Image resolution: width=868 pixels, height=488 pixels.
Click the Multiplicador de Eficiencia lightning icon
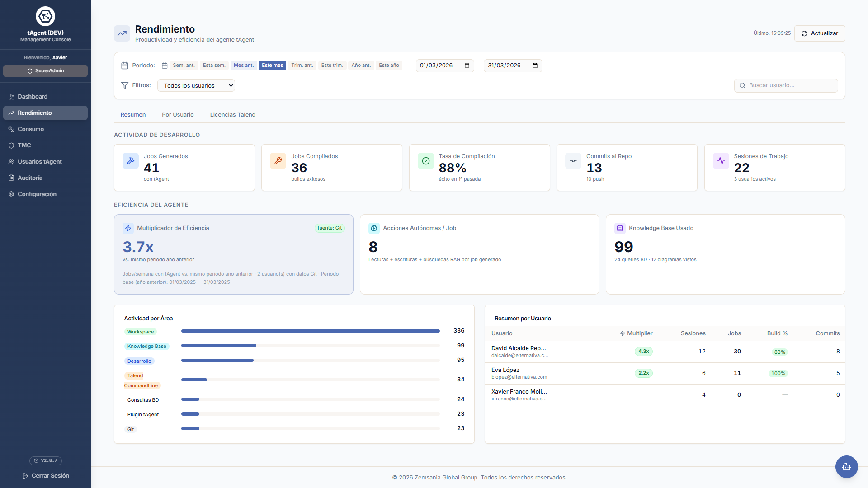click(128, 228)
